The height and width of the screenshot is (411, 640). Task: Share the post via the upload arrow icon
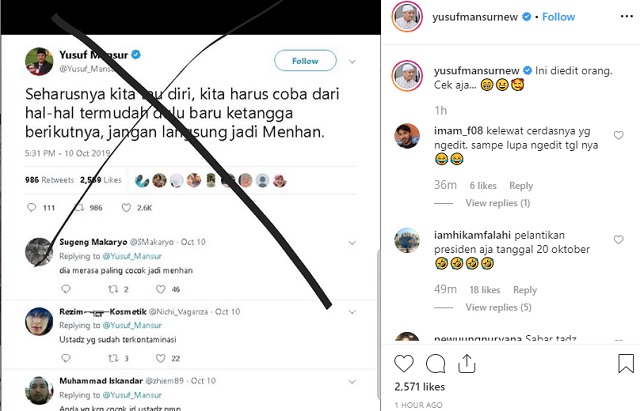click(x=466, y=363)
